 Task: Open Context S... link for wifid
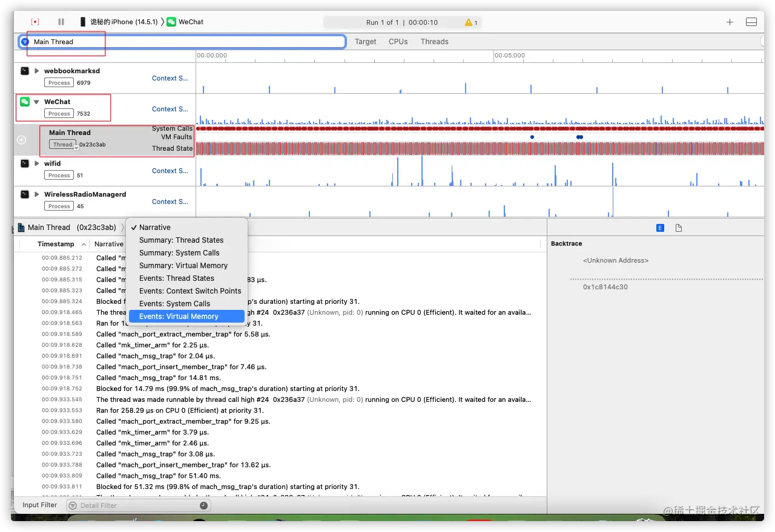click(x=170, y=171)
